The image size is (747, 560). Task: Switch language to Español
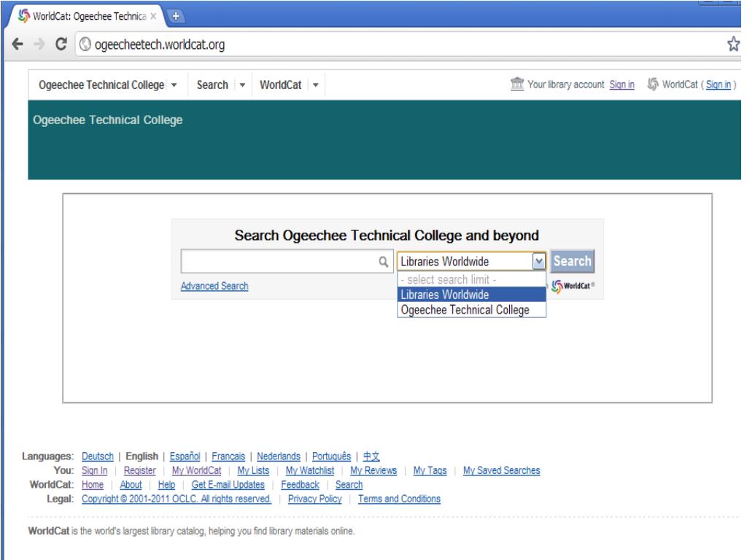coord(185,456)
